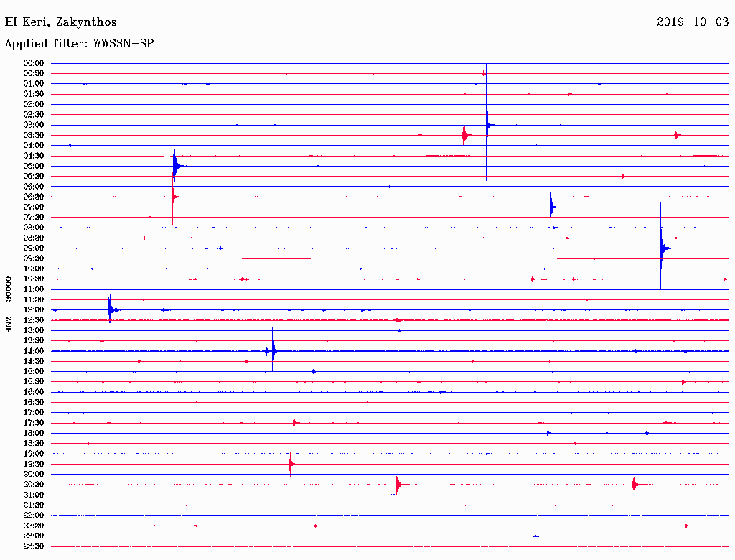Click the date label 2019-10-03
This screenshot has width=735, height=560.
[x=693, y=22]
